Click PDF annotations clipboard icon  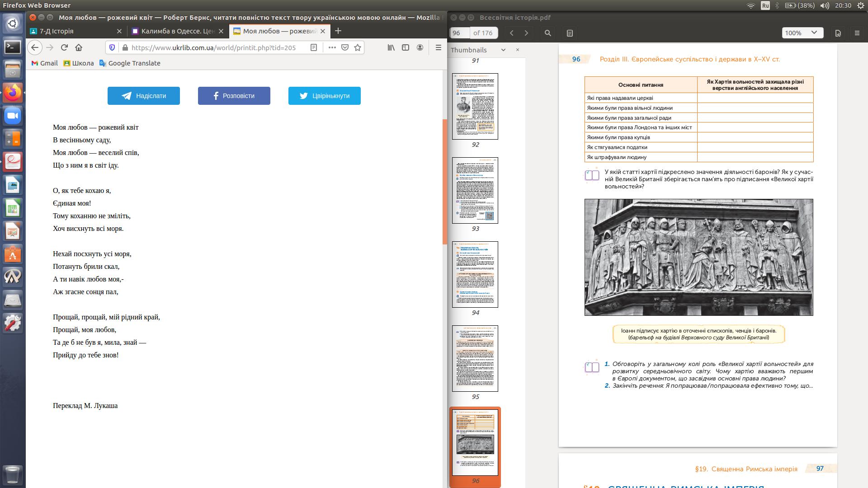[x=570, y=33]
